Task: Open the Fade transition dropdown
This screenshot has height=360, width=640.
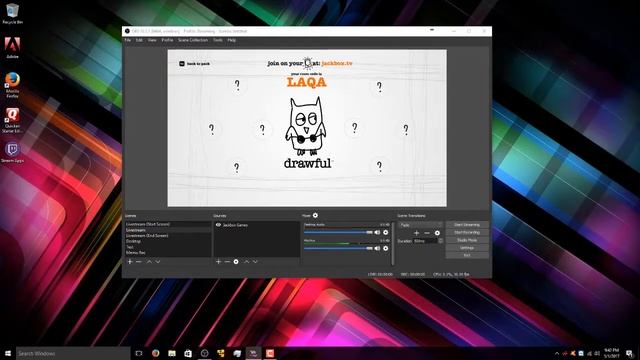Action: 420,225
